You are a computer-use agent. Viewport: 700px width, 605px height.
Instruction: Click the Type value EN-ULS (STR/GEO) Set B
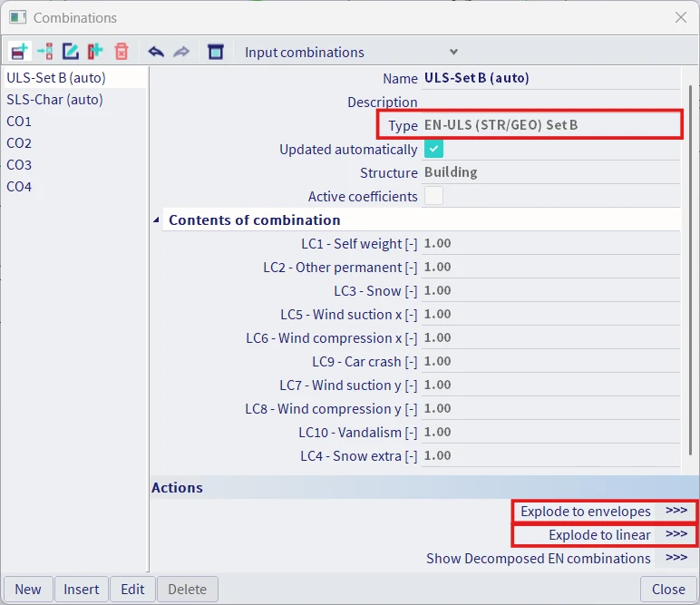point(550,124)
